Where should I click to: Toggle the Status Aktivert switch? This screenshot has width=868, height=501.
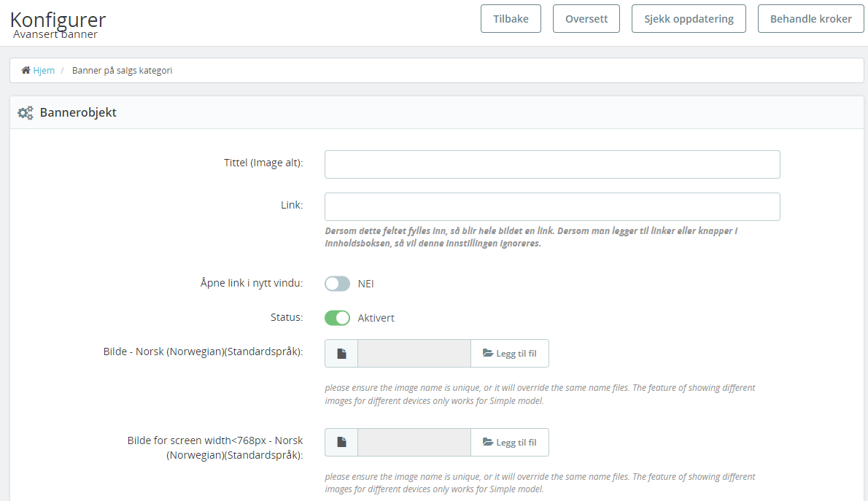point(337,318)
